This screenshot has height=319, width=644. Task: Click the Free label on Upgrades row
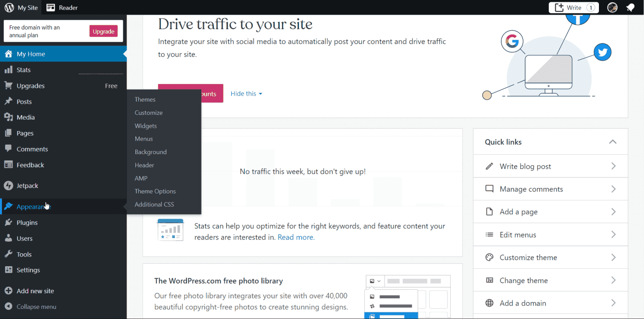(111, 86)
